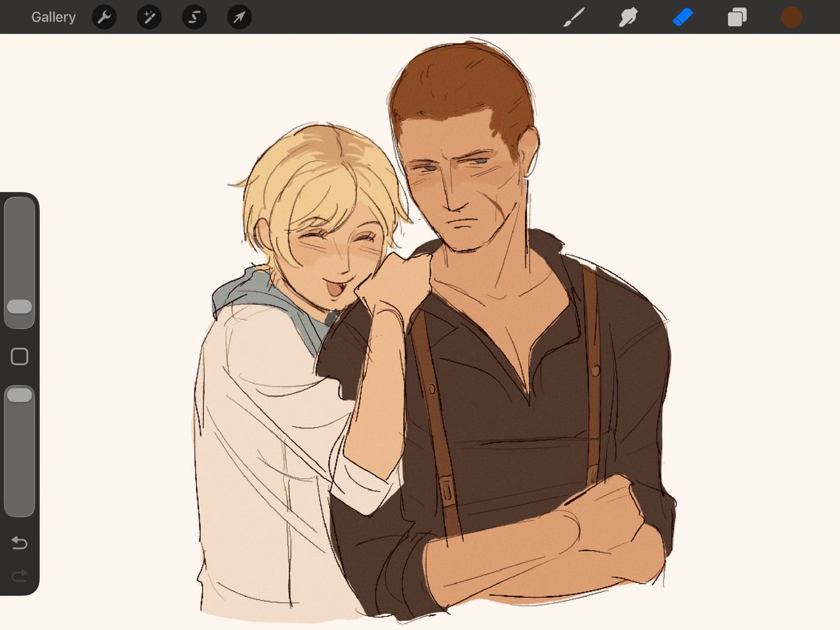Adjust the brush size slider
Viewport: 840px width, 630px height.
click(x=20, y=262)
